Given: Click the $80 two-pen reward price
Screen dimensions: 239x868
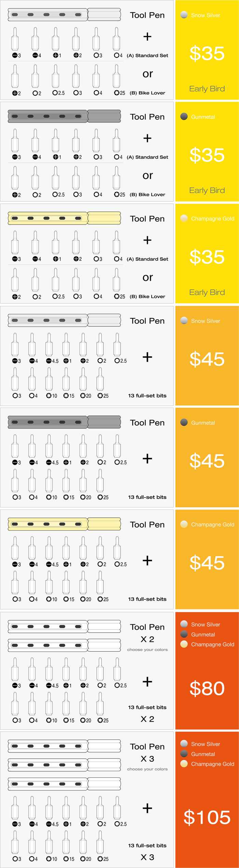Looking at the screenshot, I should (207, 688).
